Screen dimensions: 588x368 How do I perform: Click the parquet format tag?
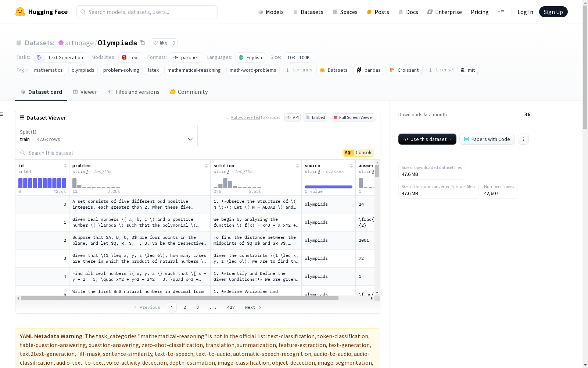click(186, 57)
